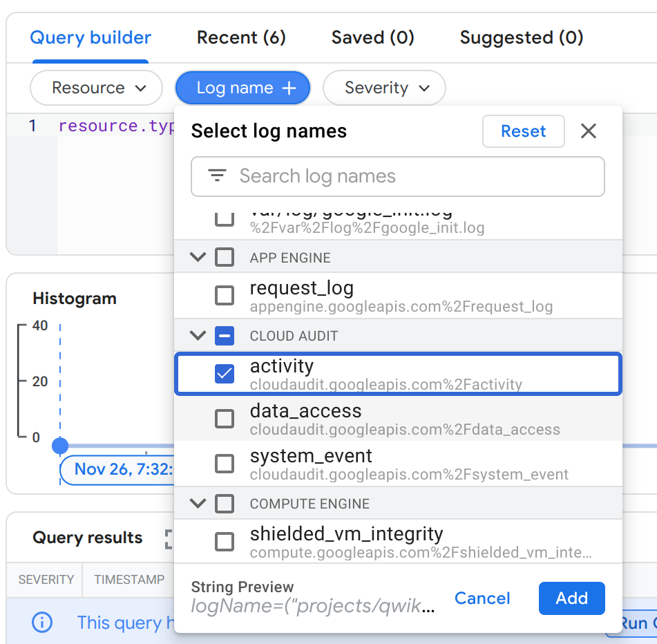Tick the system_event log checkbox
657x644 pixels.
(x=225, y=464)
